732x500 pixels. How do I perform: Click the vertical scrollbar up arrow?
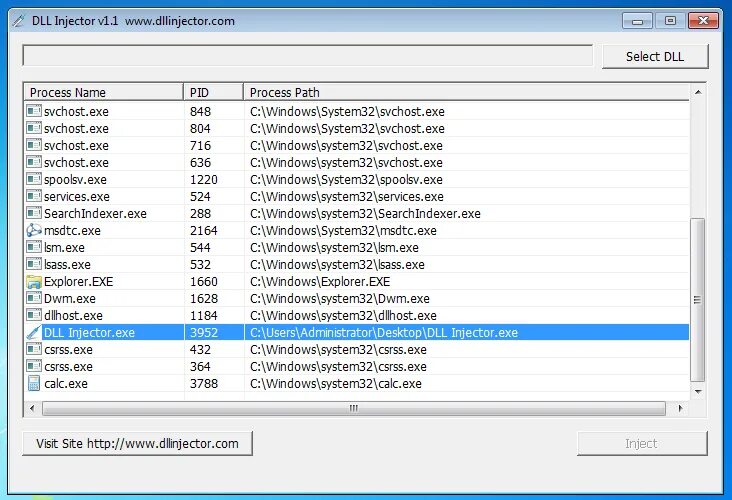(x=698, y=92)
